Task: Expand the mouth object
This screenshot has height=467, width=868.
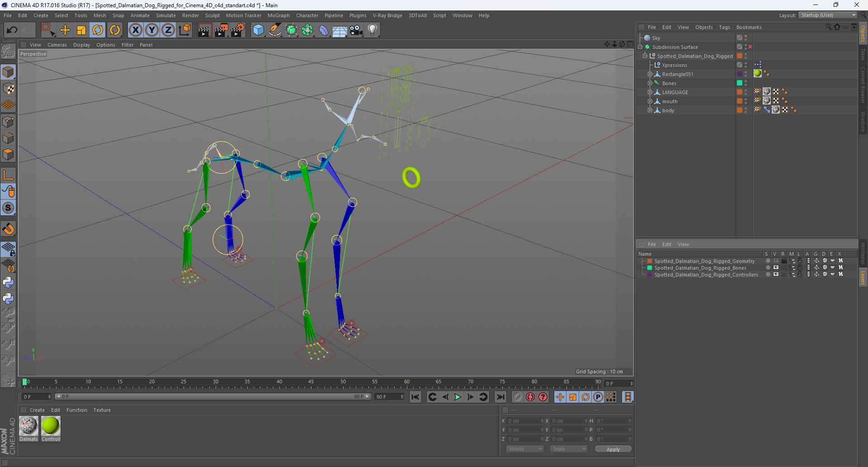Action: (650, 101)
